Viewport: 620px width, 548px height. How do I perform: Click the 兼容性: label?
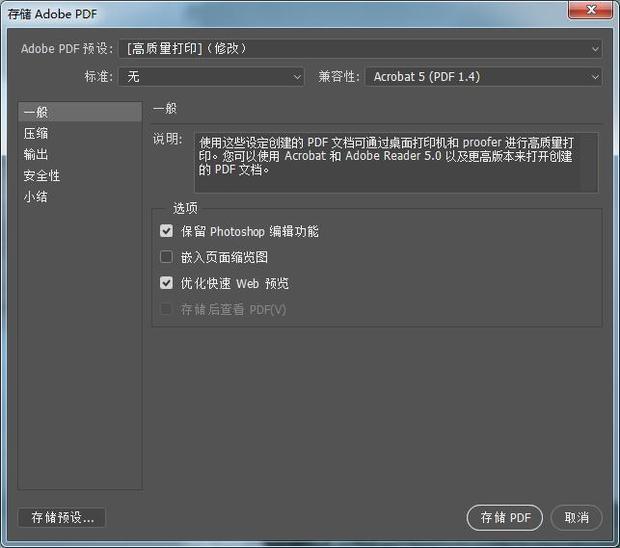tap(339, 76)
